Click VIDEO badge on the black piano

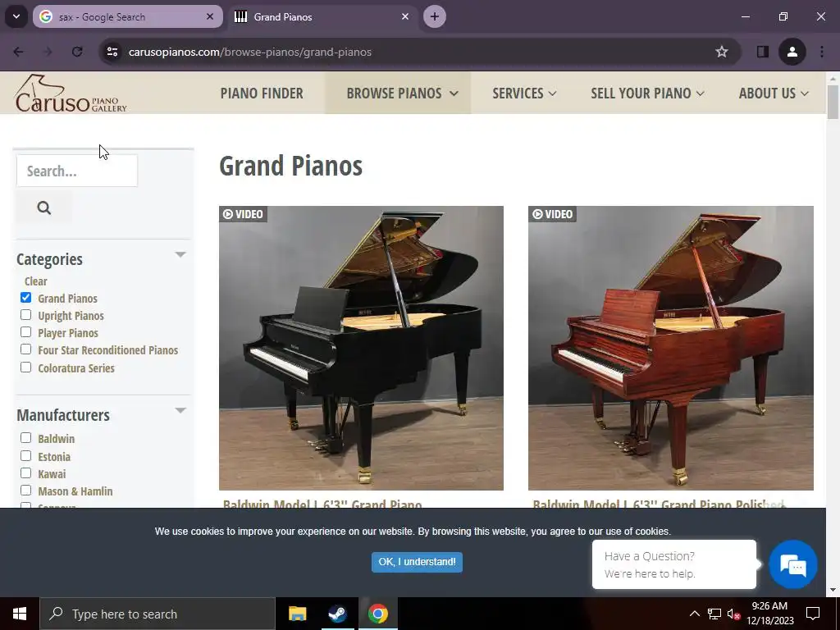point(243,214)
